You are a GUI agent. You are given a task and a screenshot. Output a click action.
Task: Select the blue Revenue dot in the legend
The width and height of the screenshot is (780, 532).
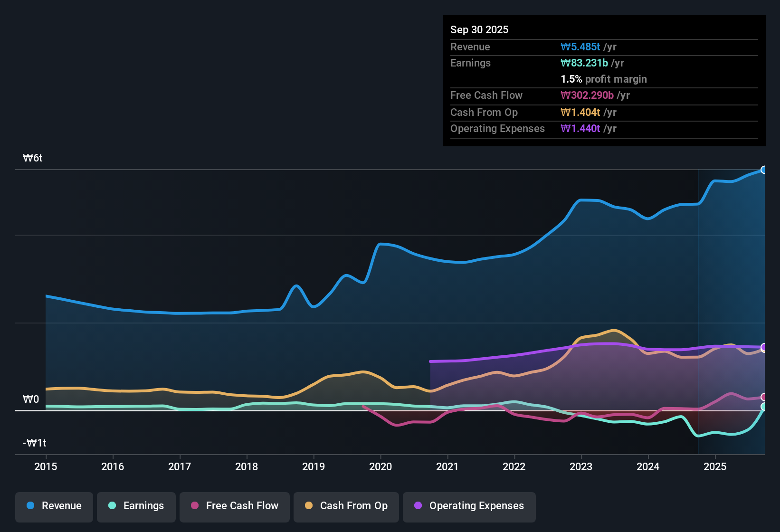click(30, 506)
